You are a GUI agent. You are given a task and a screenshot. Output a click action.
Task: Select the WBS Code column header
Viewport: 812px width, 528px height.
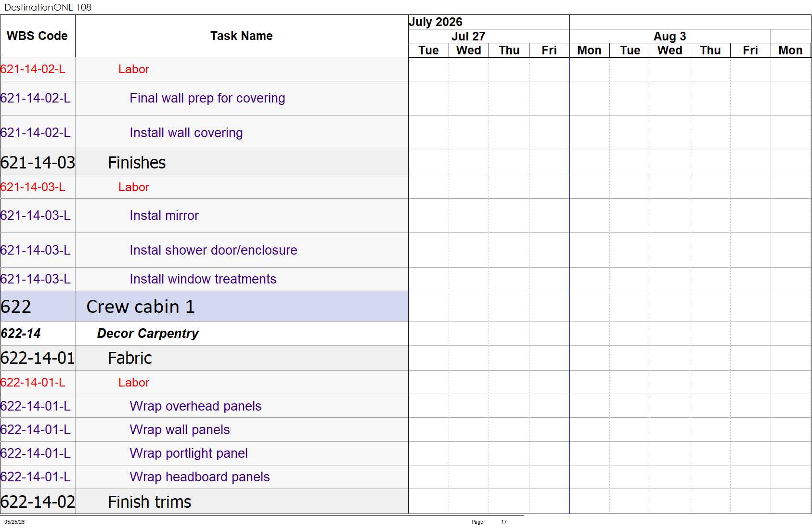pyautogui.click(x=37, y=36)
